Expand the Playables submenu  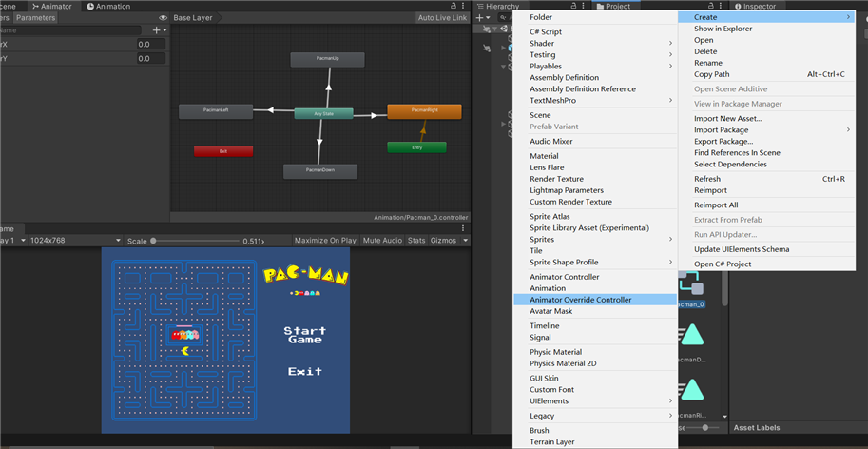[595, 66]
